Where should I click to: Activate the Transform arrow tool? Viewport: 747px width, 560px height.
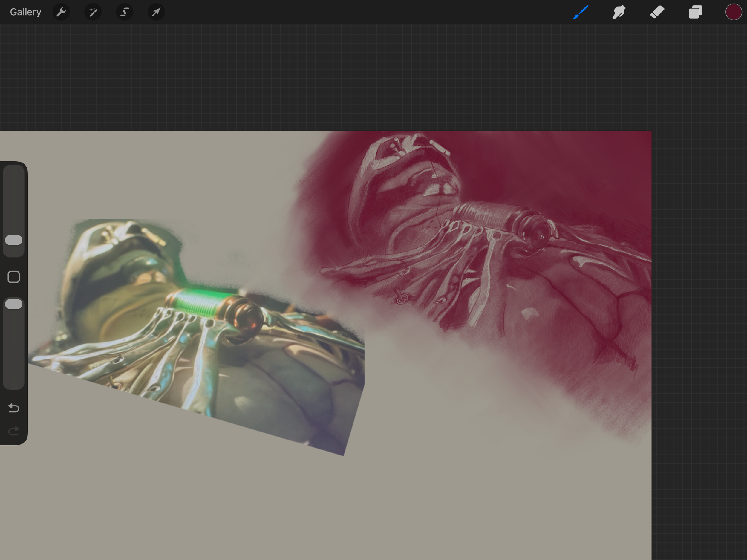[156, 12]
